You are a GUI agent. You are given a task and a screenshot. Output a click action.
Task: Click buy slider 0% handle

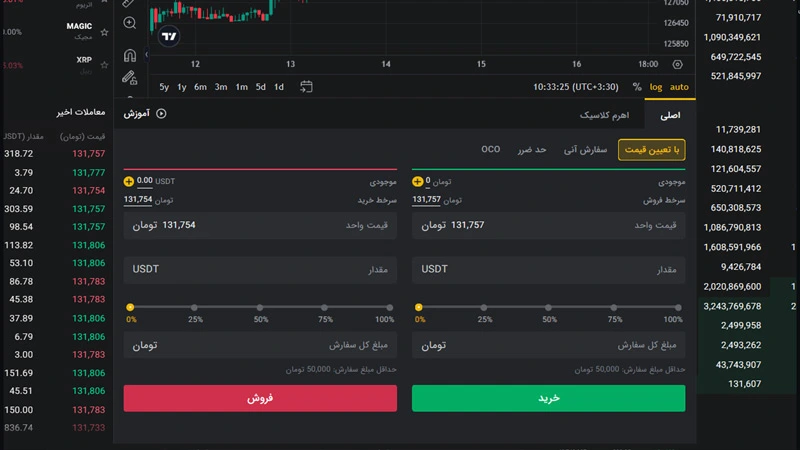tap(419, 307)
